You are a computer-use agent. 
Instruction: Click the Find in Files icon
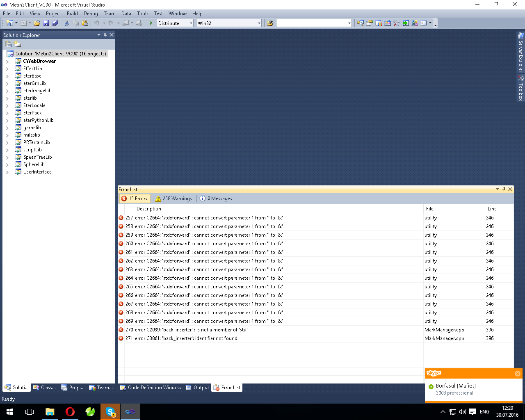(270, 23)
